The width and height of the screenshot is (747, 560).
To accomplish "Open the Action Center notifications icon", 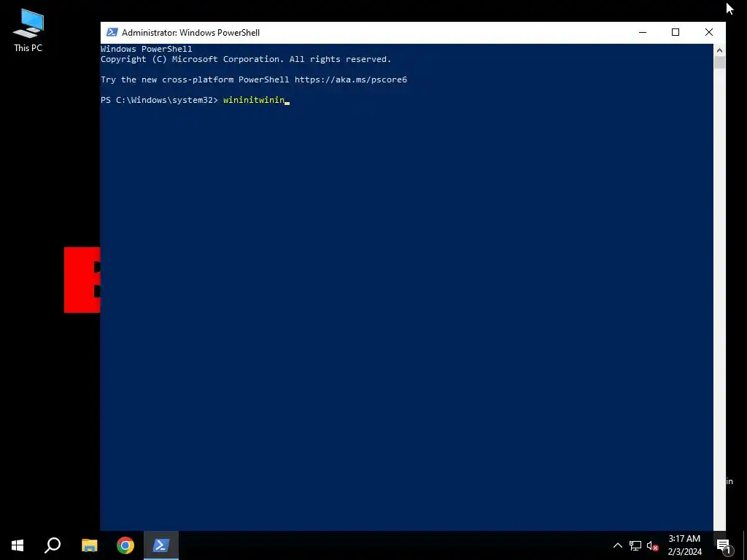I will click(x=724, y=545).
